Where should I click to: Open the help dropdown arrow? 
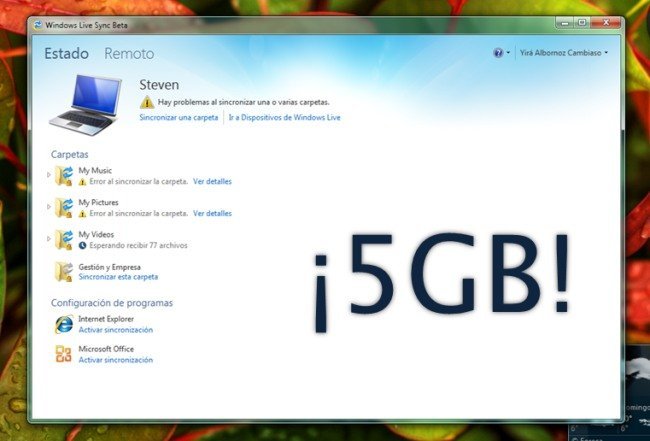(x=508, y=53)
